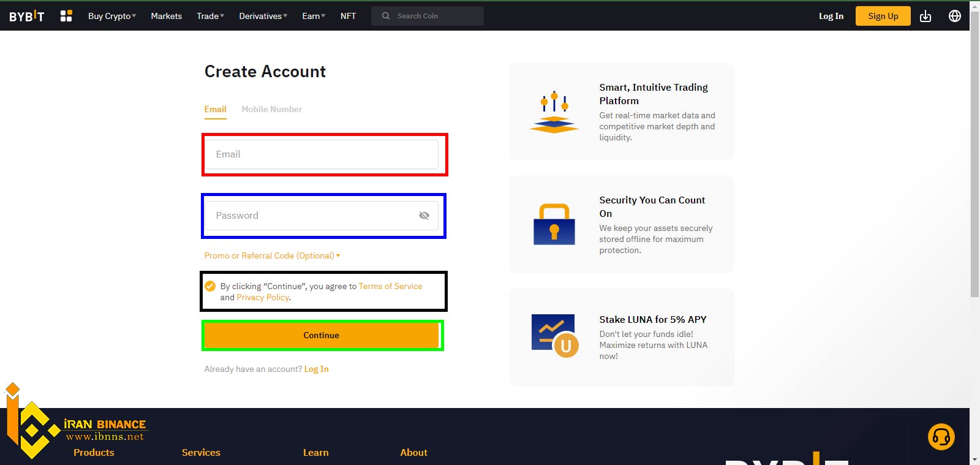Viewport: 980px width, 465px height.
Task: Click Log In under Already have an account
Action: [317, 369]
